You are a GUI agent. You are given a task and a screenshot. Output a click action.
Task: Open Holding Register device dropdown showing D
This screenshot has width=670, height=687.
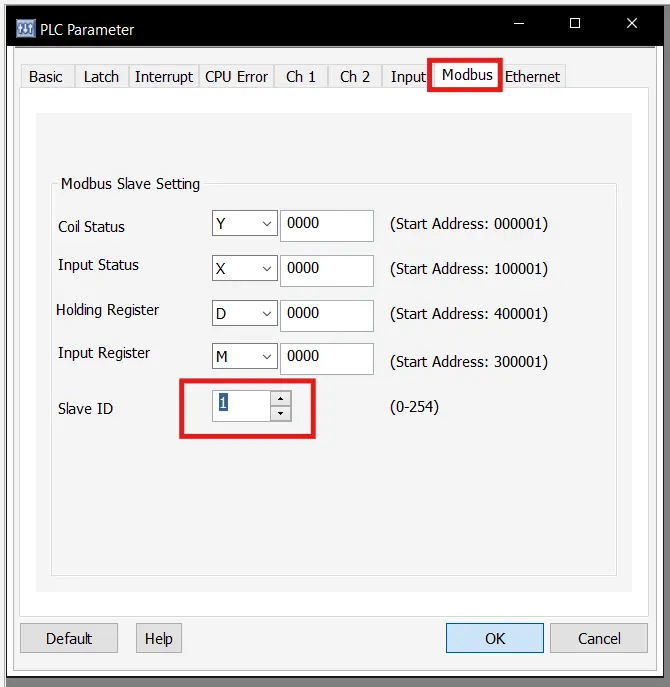[x=245, y=313]
